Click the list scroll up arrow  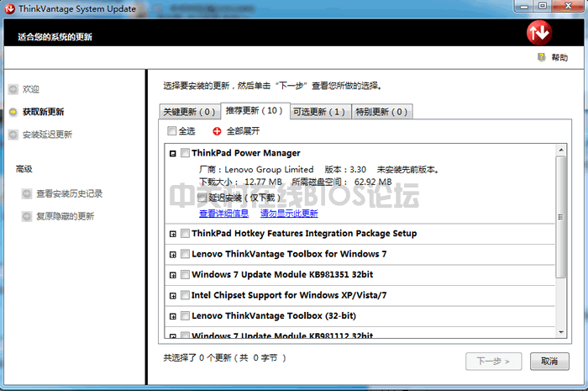click(x=561, y=151)
